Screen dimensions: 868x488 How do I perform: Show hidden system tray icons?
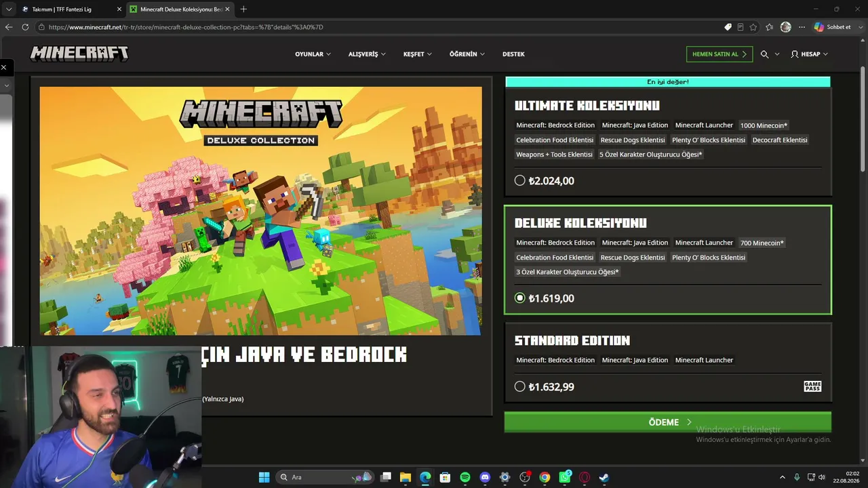point(782,477)
